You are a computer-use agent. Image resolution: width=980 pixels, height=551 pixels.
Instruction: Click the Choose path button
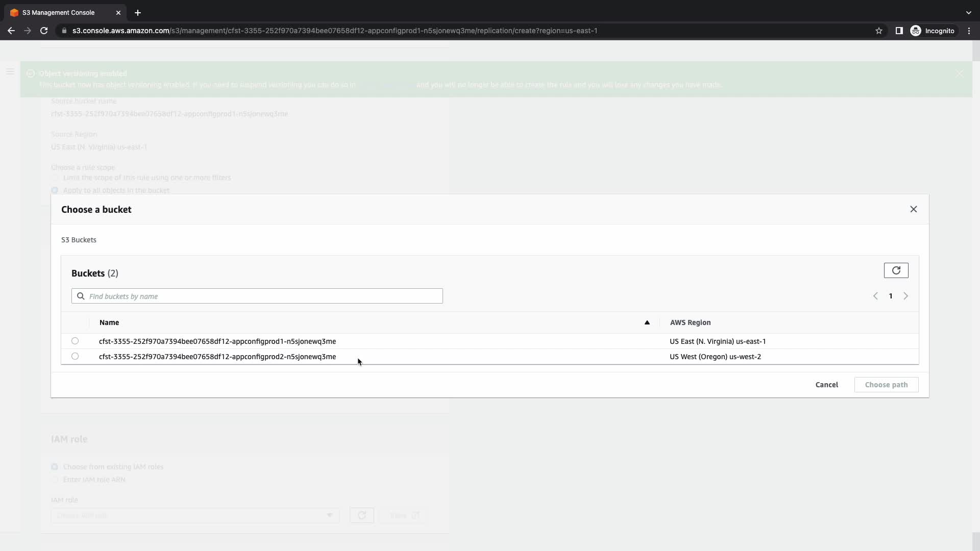point(886,385)
